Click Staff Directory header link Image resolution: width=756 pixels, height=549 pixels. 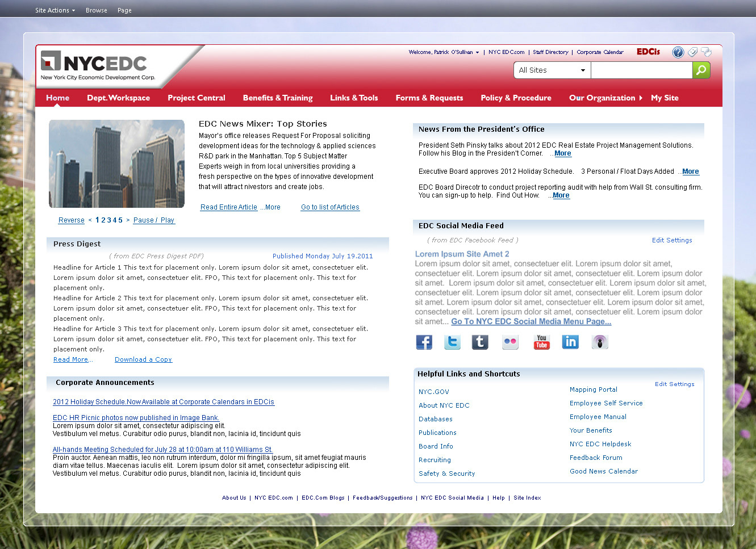coord(550,52)
